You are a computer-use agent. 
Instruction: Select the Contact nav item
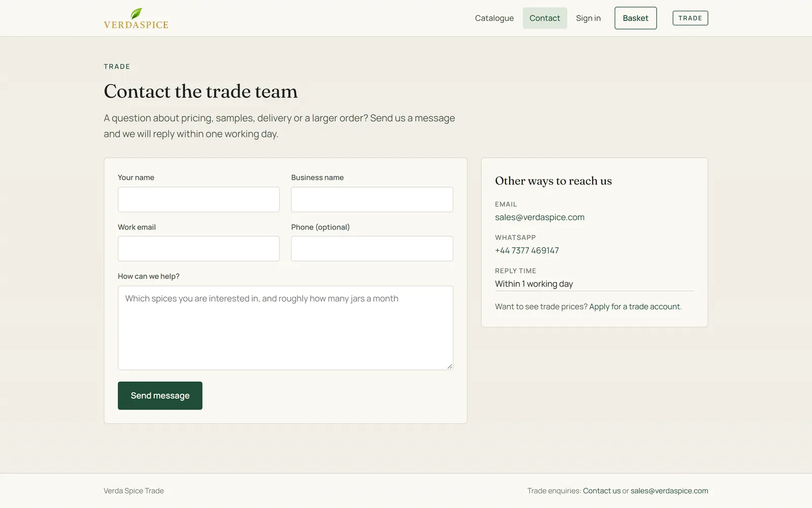click(545, 18)
